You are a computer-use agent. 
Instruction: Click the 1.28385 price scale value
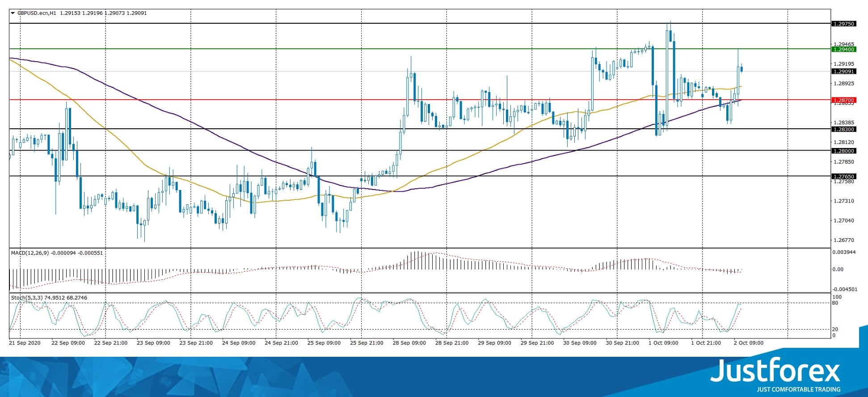tap(843, 122)
